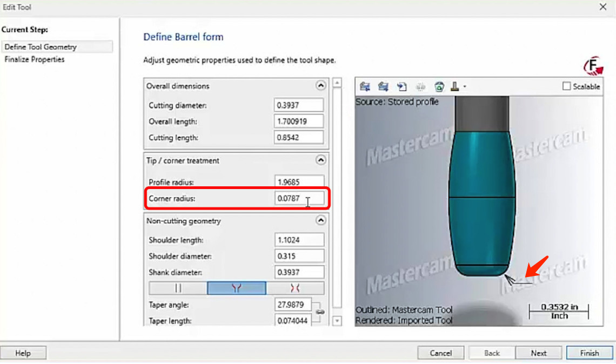Select the necked shank shape button
The width and height of the screenshot is (616, 364).
coord(295,288)
